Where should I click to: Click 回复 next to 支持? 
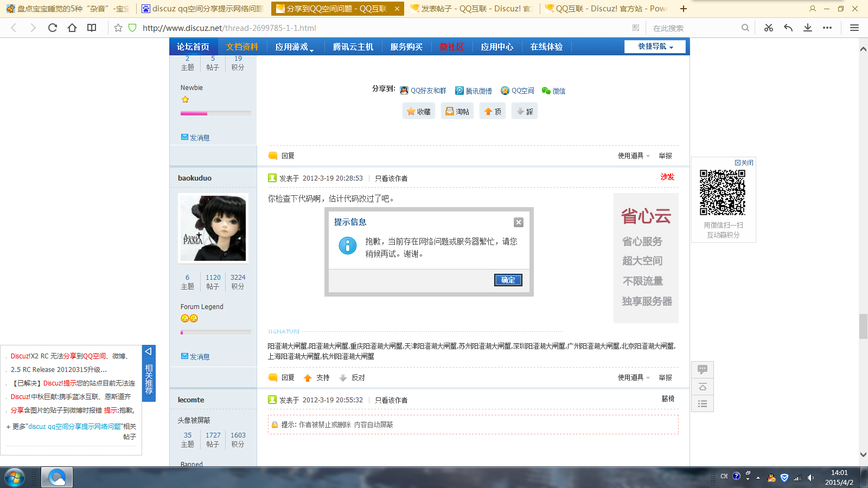tap(282, 377)
